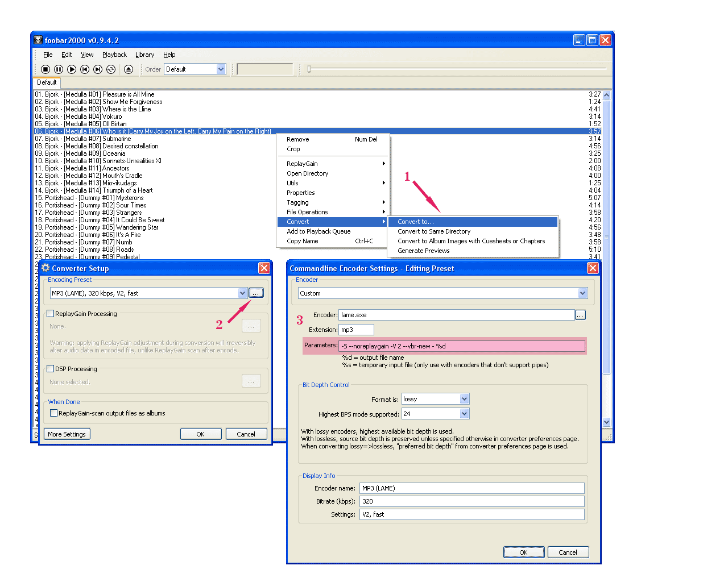Go to previous track button
Viewport: 728px width, 582px height.
pyautogui.click(x=85, y=69)
